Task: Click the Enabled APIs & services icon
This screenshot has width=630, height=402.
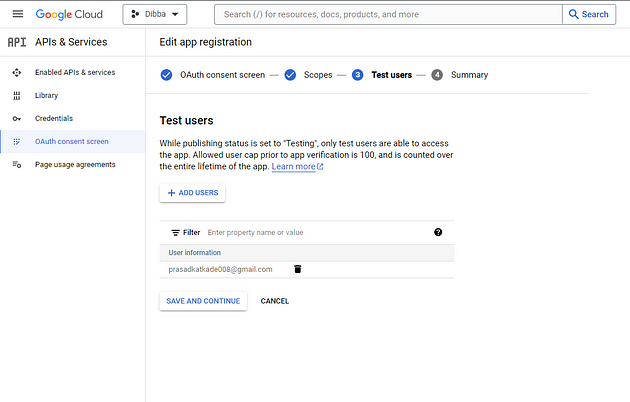Action: (16, 73)
